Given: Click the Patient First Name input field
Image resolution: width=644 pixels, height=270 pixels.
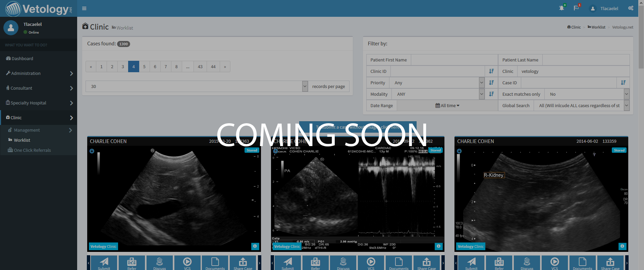Looking at the screenshot, I should click(x=454, y=60).
